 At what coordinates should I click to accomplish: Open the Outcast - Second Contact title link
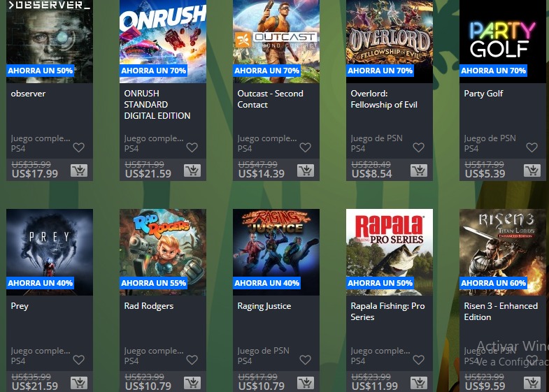pos(270,99)
